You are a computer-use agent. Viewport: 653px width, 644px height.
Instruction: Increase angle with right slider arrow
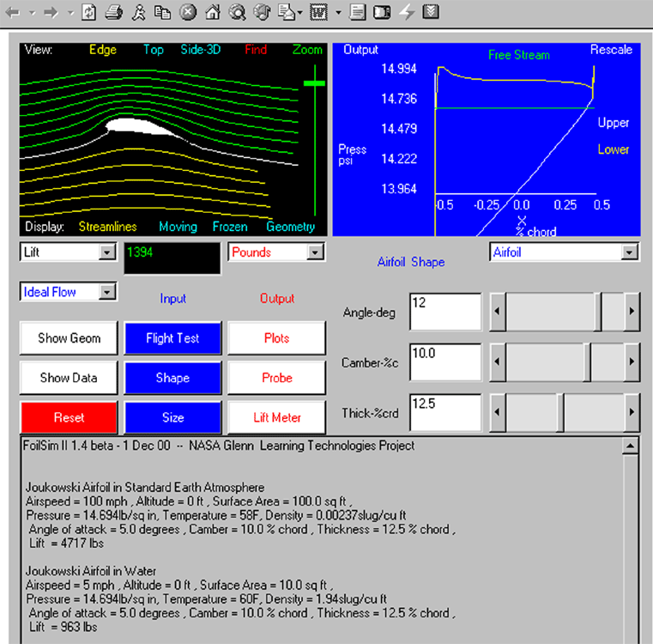pyautogui.click(x=632, y=312)
